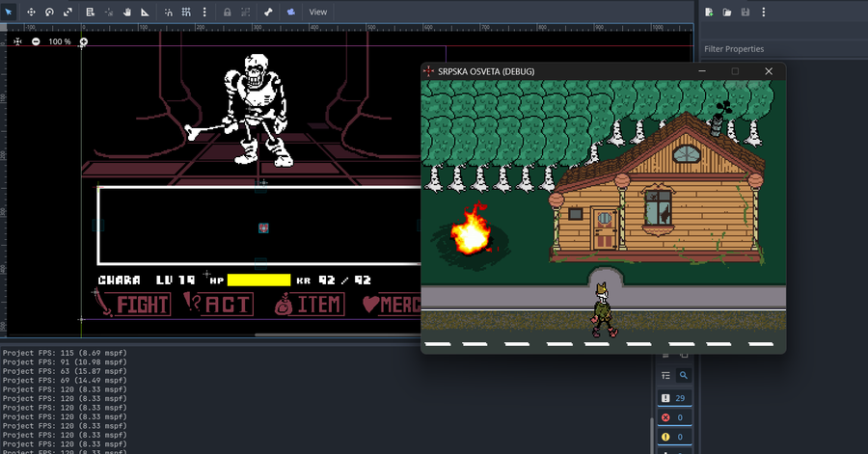Close the SRPSKA OSVETA debug window
Image resolution: width=868 pixels, height=454 pixels.
(x=769, y=71)
